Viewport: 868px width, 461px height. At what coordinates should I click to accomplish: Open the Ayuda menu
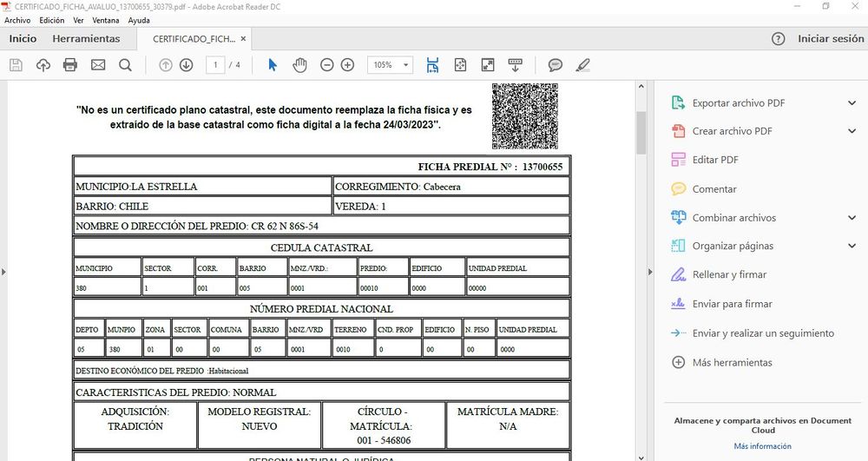coord(138,20)
